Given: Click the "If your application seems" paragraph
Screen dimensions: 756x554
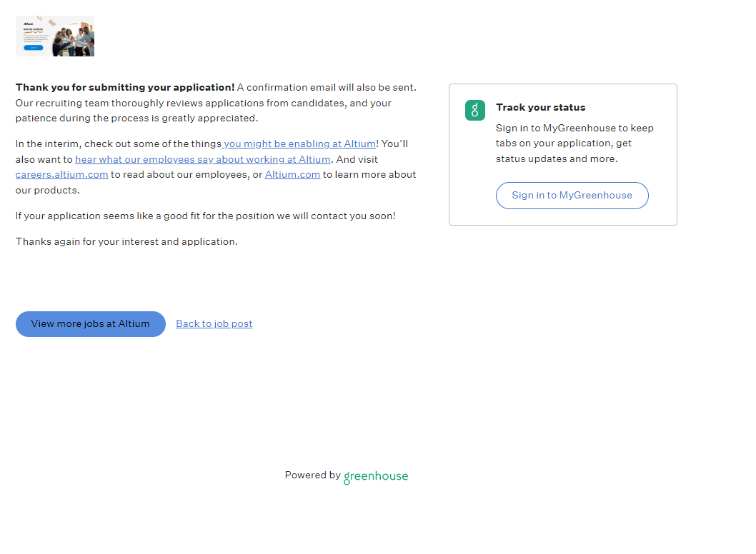Looking at the screenshot, I should pos(205,216).
